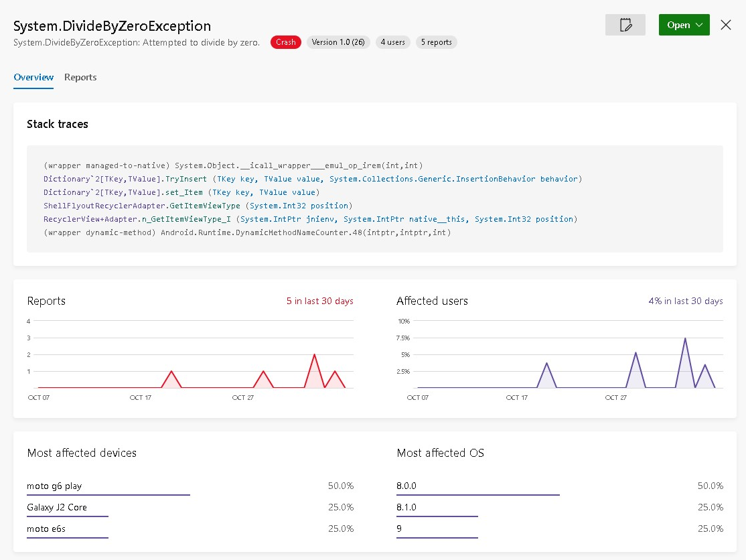The image size is (746, 560).
Task: Open the annotation notes icon
Action: click(625, 24)
